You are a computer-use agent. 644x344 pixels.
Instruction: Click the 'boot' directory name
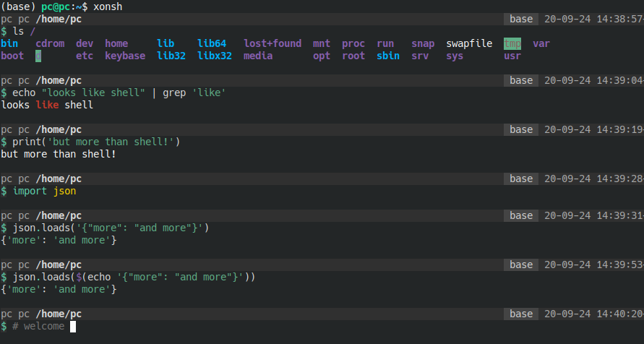point(12,56)
